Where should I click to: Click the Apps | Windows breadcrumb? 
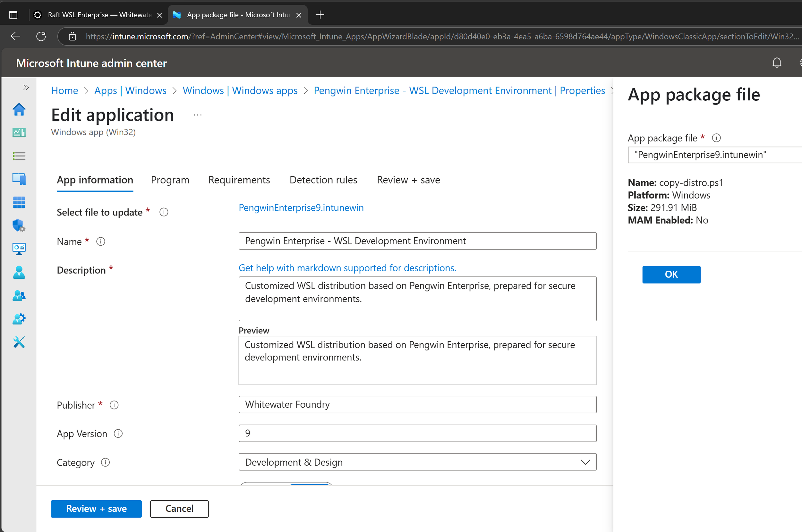point(130,90)
